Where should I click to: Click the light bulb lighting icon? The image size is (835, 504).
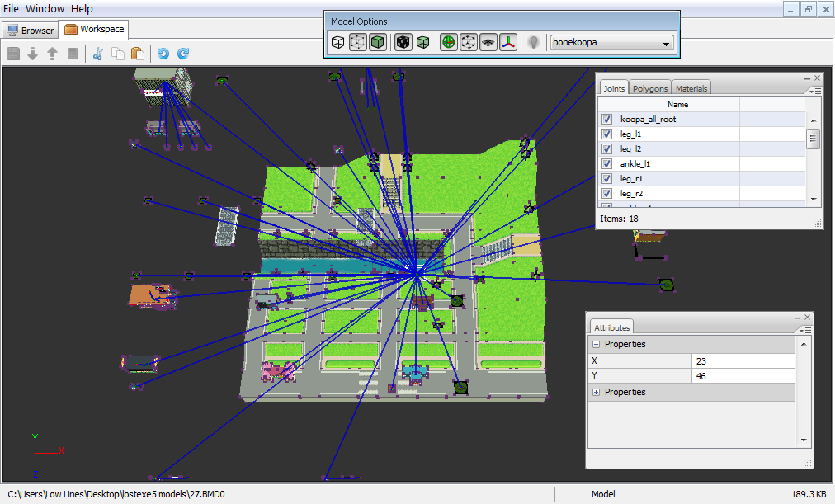(x=534, y=42)
